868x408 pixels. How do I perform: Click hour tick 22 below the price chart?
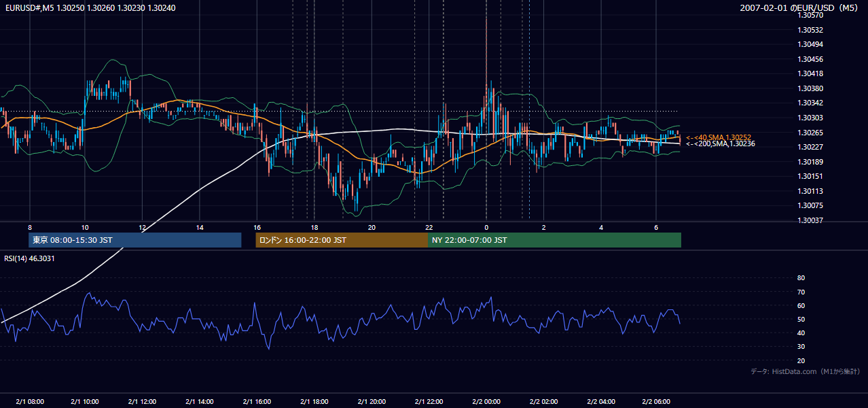[429, 227]
